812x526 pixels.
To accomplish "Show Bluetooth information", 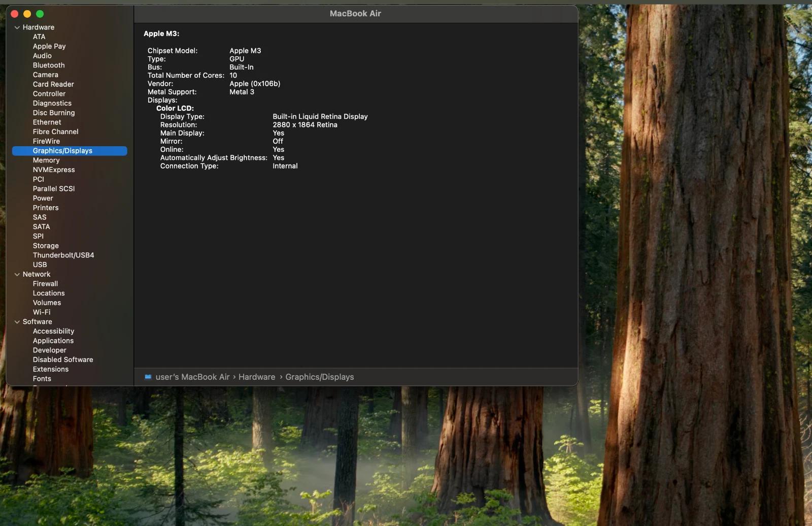I will click(49, 65).
